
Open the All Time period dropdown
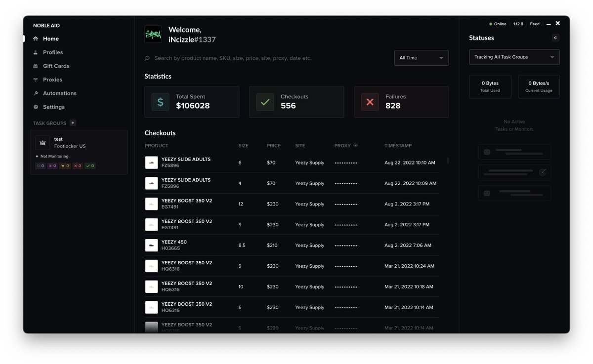[422, 58]
